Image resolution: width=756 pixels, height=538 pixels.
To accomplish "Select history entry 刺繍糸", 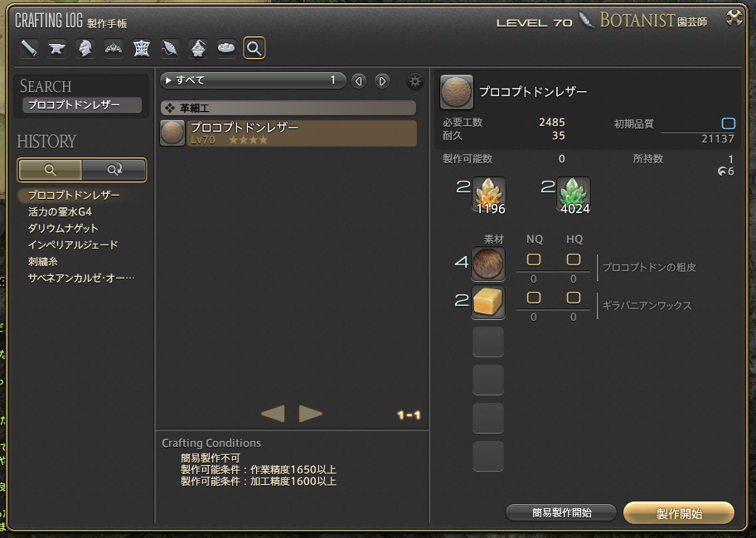I will [43, 261].
